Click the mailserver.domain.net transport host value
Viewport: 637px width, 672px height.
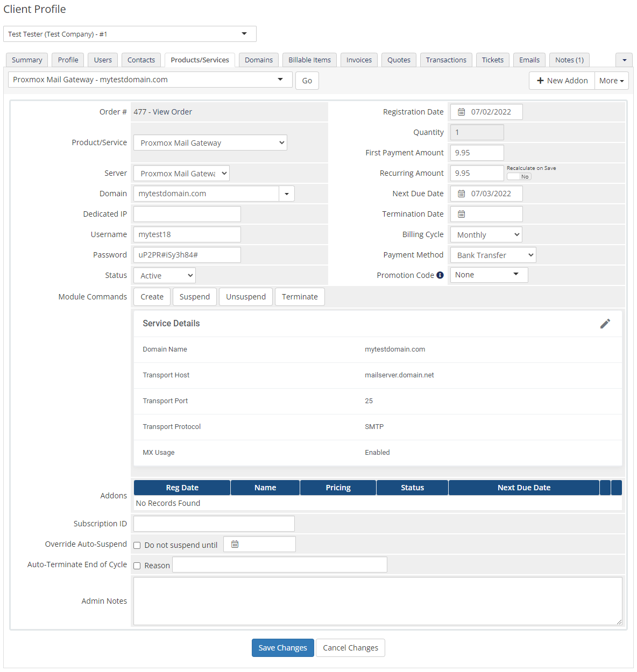(399, 375)
